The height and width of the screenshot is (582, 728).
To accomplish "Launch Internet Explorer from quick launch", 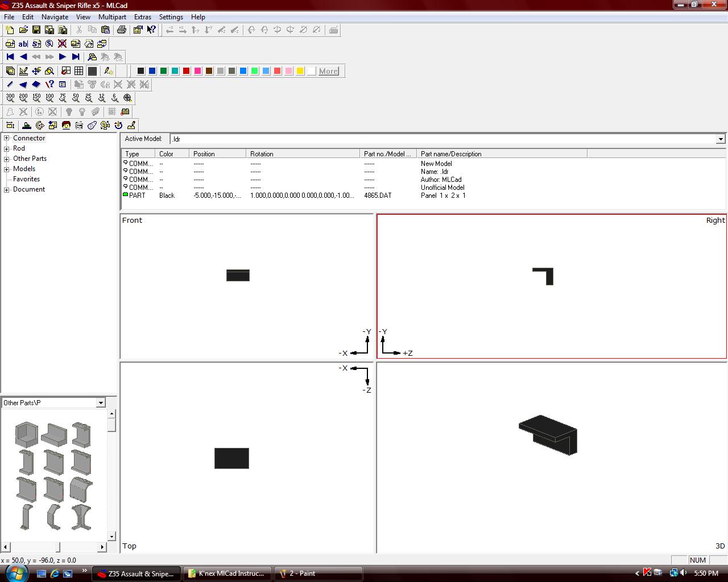I will tap(55, 573).
